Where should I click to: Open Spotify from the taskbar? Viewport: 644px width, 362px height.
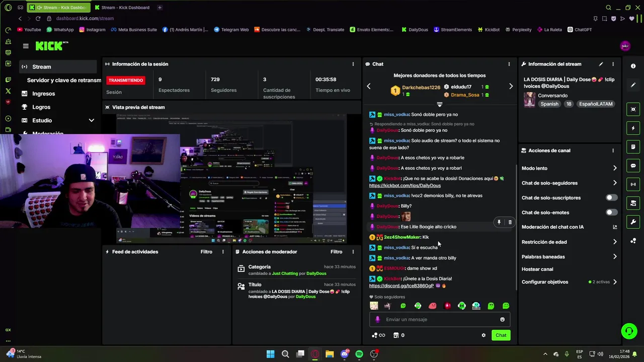click(359, 354)
